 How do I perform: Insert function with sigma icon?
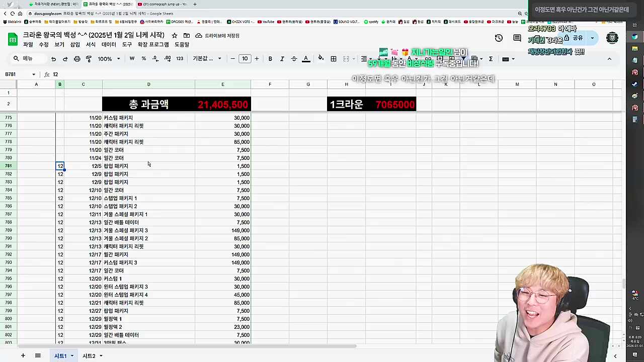coord(491,59)
